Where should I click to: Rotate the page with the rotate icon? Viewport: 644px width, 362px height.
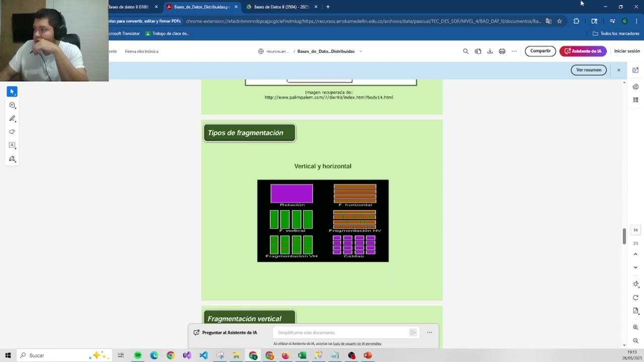pyautogui.click(x=635, y=298)
